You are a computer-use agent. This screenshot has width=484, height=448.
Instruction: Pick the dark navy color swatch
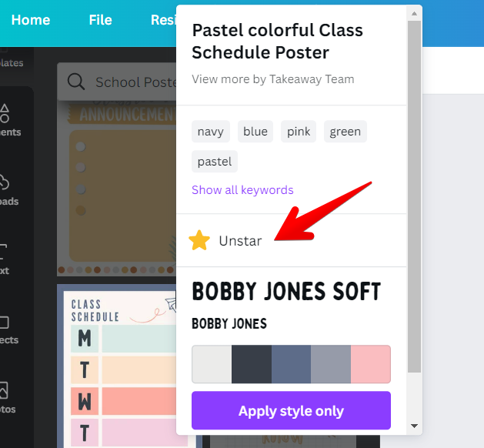pyautogui.click(x=252, y=364)
